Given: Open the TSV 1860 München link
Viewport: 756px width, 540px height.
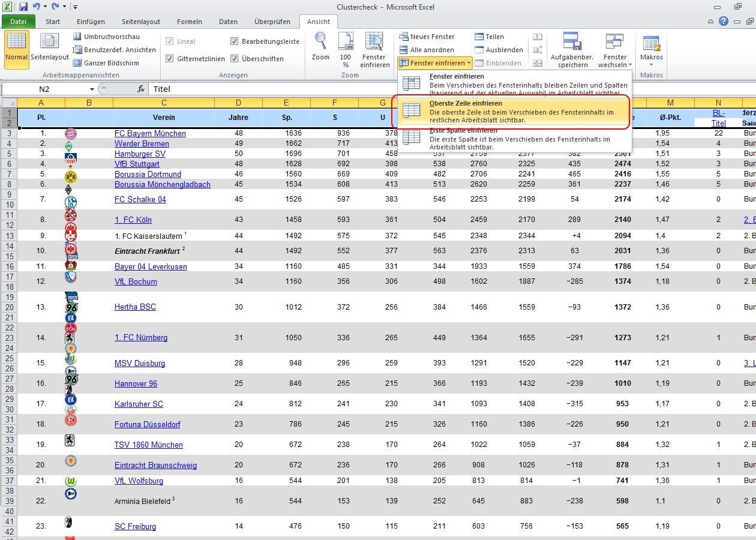Looking at the screenshot, I should click(149, 445).
